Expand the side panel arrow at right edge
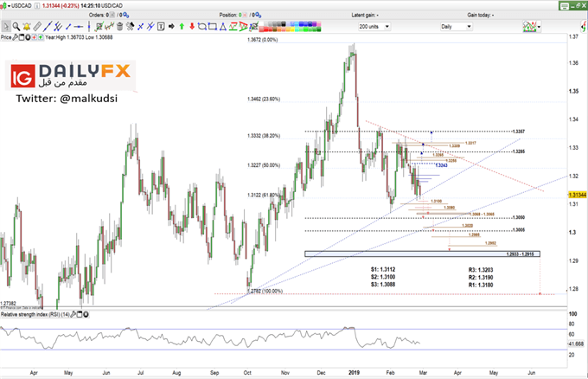This screenshot has height=379, width=588. point(584,27)
